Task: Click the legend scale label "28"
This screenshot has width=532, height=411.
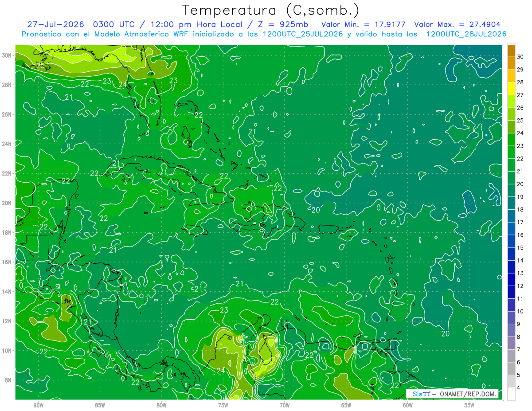Action: pyautogui.click(x=520, y=82)
